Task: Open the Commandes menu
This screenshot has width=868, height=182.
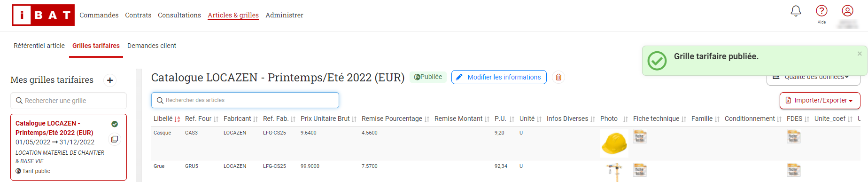Action: click(x=99, y=15)
